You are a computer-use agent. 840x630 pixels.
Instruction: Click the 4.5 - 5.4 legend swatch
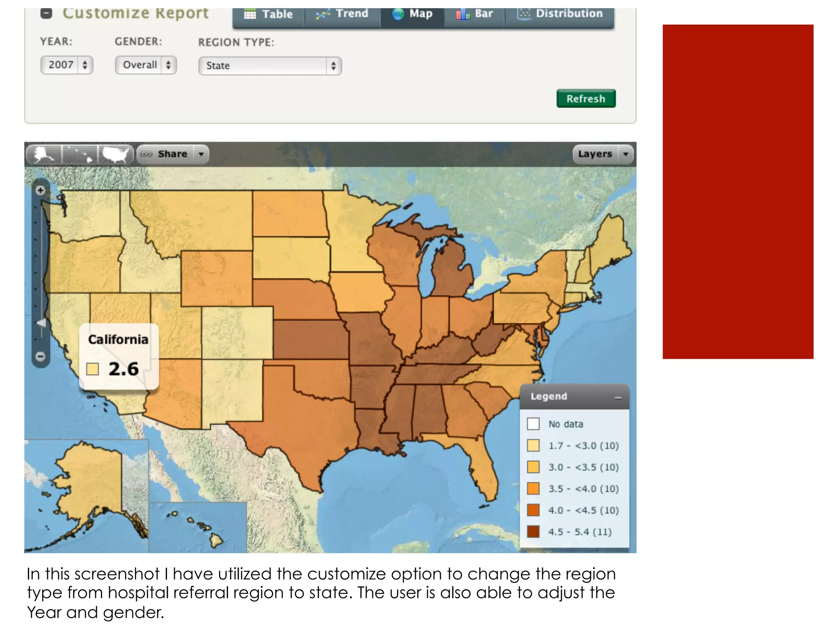point(533,532)
